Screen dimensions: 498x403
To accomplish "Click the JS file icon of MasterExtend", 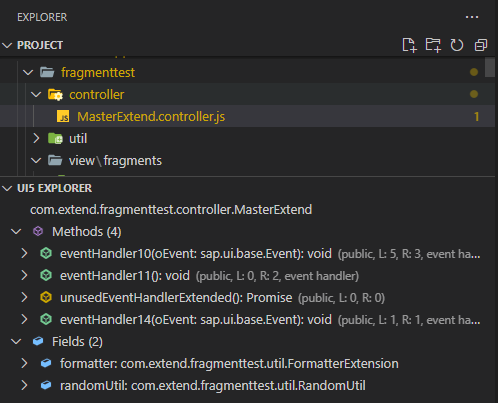I will pos(63,116).
